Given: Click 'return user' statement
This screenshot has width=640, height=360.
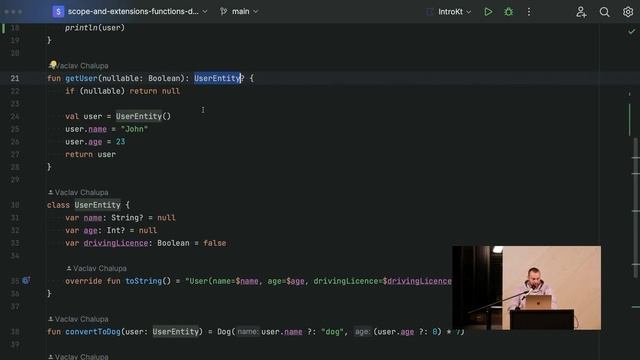Looking at the screenshot, I should point(91,154).
